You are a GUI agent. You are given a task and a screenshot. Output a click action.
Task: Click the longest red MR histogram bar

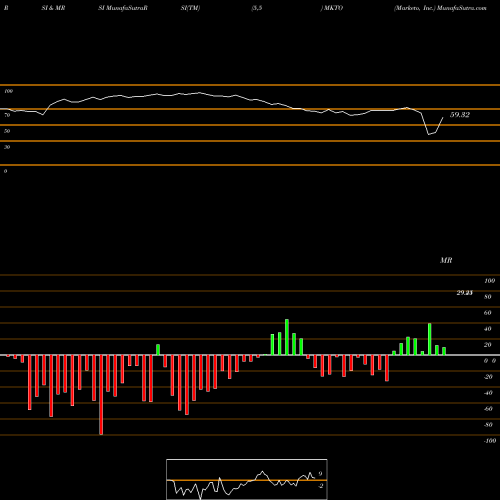pyautogui.click(x=101, y=395)
